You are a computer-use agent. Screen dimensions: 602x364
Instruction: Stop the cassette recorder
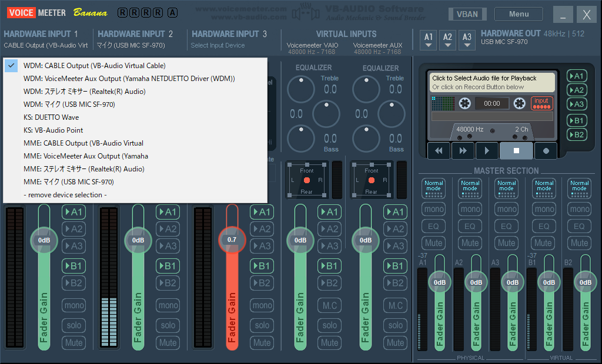pos(516,151)
